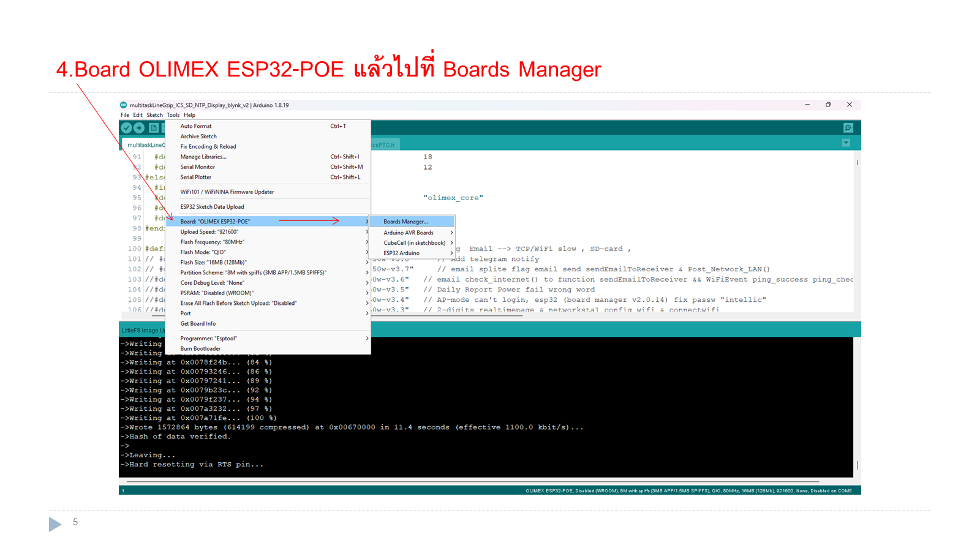Viewport: 980px width, 551px height.
Task: Open the Sketch menu
Action: coord(154,115)
